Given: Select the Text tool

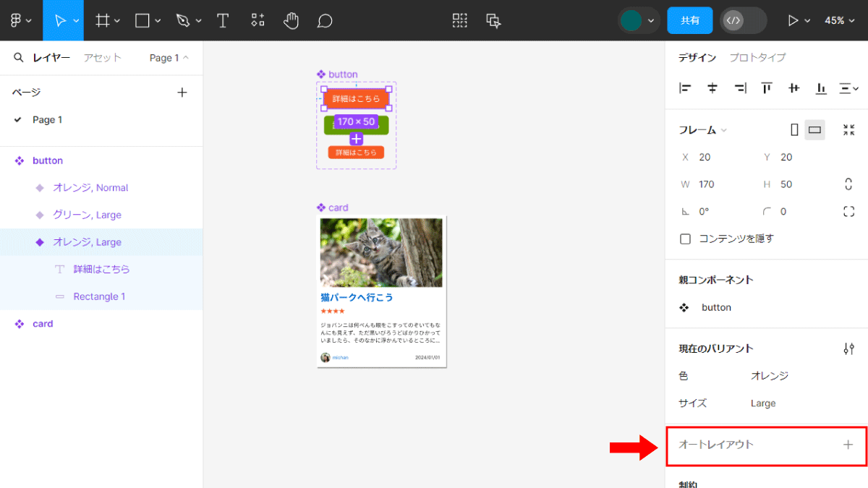Looking at the screenshot, I should click(223, 20).
